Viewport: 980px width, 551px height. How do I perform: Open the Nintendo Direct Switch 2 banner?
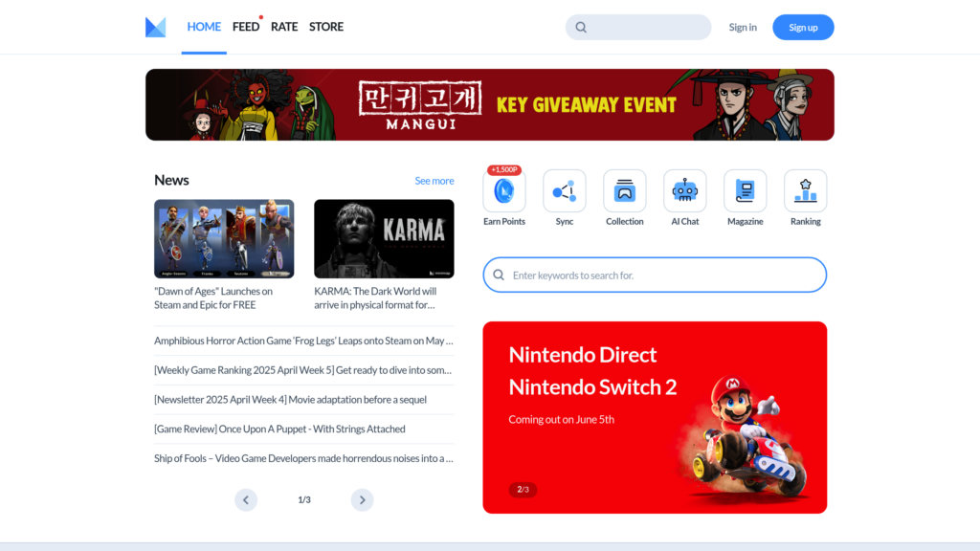tap(655, 417)
